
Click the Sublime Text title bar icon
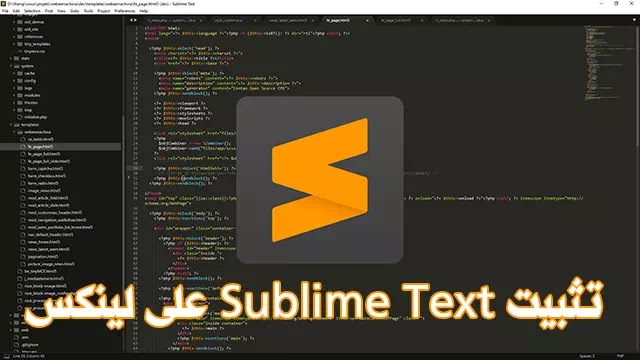(x=4, y=4)
